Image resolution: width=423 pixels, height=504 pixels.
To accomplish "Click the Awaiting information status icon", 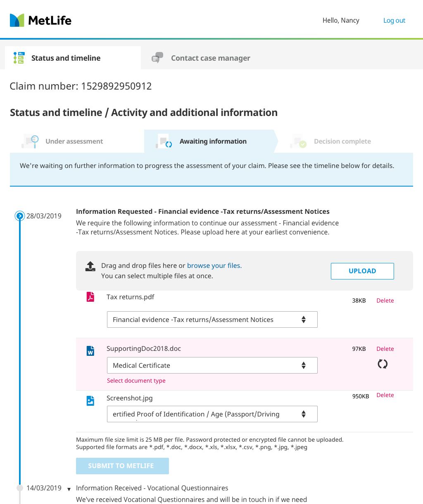I will (x=164, y=142).
